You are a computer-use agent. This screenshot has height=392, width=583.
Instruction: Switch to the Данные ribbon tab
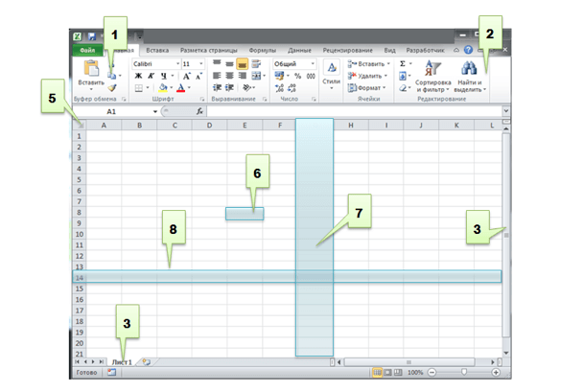299,48
